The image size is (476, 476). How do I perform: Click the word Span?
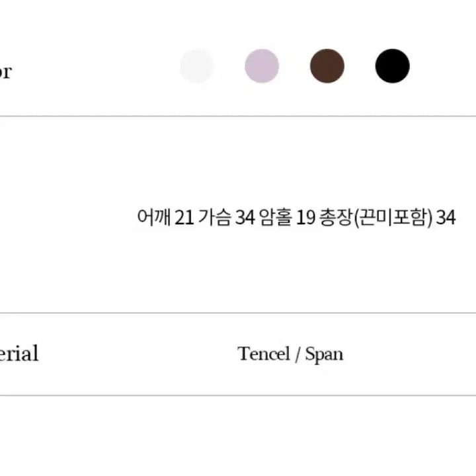pyautogui.click(x=324, y=354)
